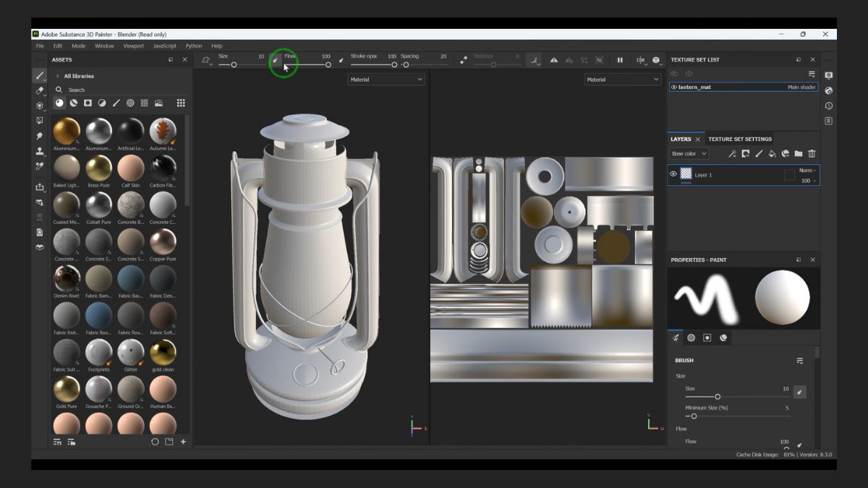The width and height of the screenshot is (868, 488).
Task: Filter assets by Alphas icon
Action: click(130, 103)
